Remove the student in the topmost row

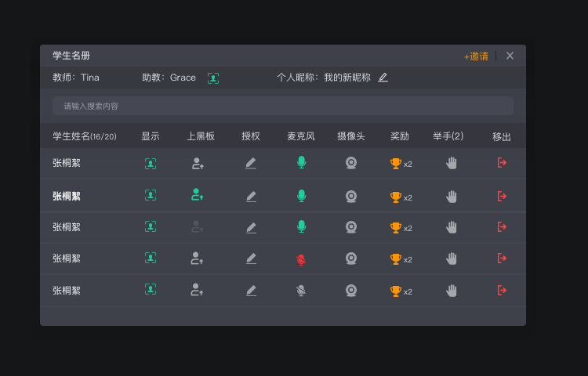point(502,162)
